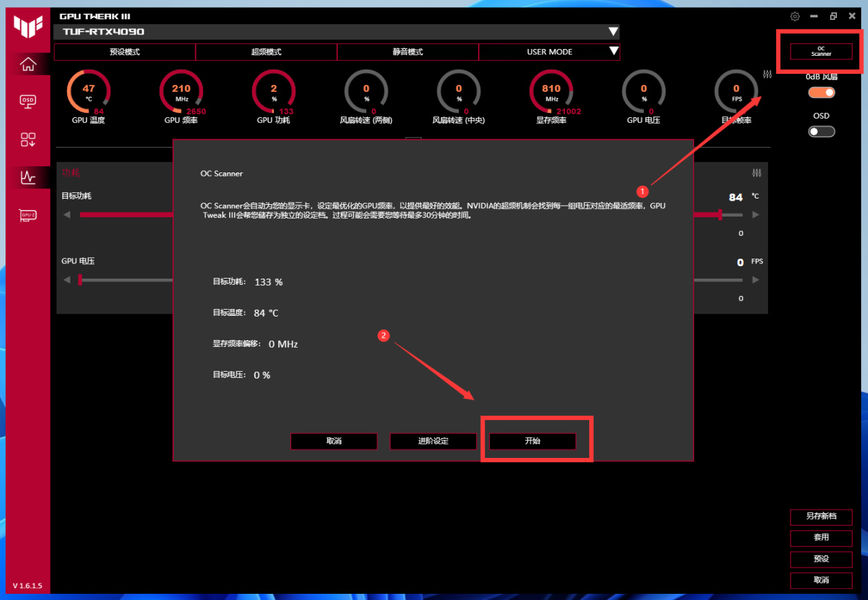Enable the OSD switch

click(822, 131)
